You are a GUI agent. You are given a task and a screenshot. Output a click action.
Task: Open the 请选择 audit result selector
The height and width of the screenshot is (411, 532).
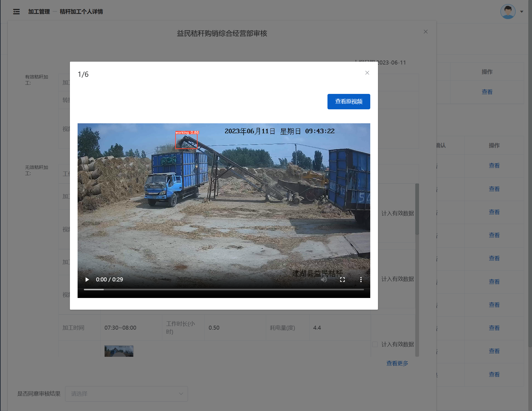point(126,394)
